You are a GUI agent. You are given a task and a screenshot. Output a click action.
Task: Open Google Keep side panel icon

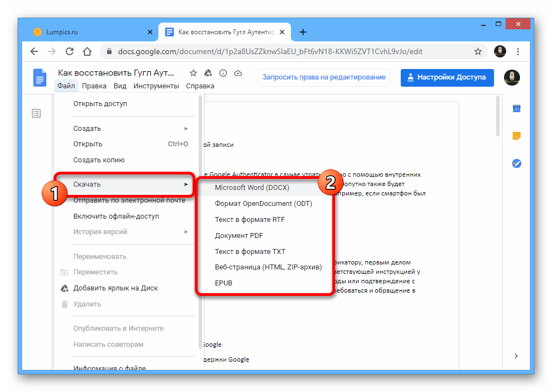pos(517,136)
